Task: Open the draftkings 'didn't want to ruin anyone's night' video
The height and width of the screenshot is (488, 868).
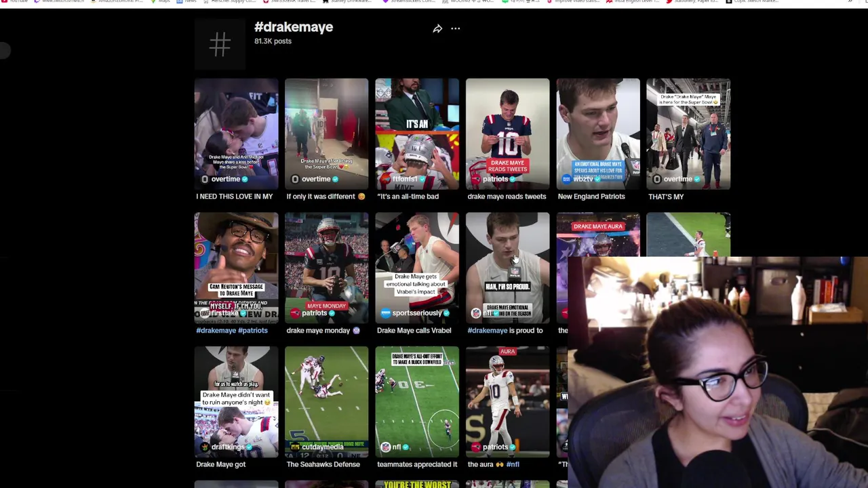Action: click(x=236, y=402)
